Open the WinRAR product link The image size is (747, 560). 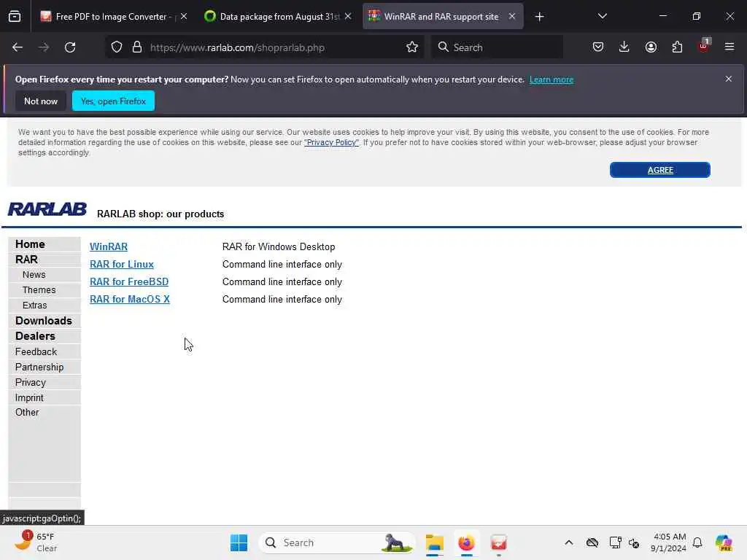point(109,246)
